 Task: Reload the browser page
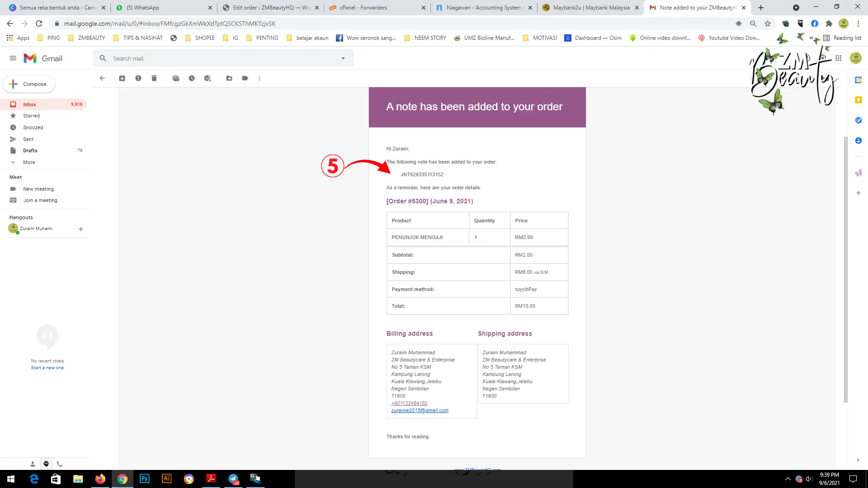(x=39, y=23)
